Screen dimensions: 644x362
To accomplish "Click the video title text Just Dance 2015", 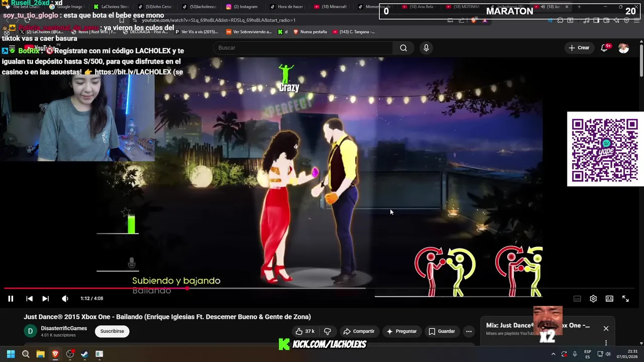I will (x=167, y=317).
